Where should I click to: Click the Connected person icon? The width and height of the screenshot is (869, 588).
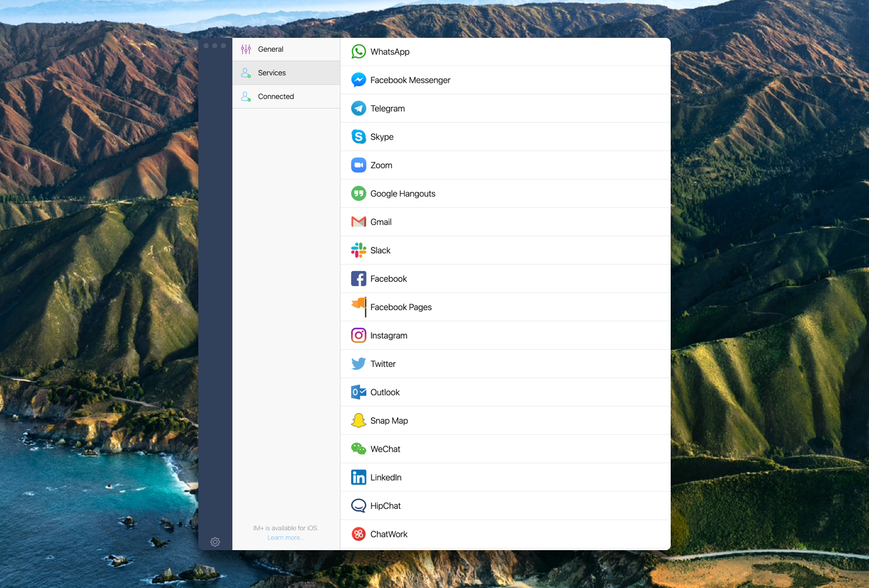[x=246, y=97]
